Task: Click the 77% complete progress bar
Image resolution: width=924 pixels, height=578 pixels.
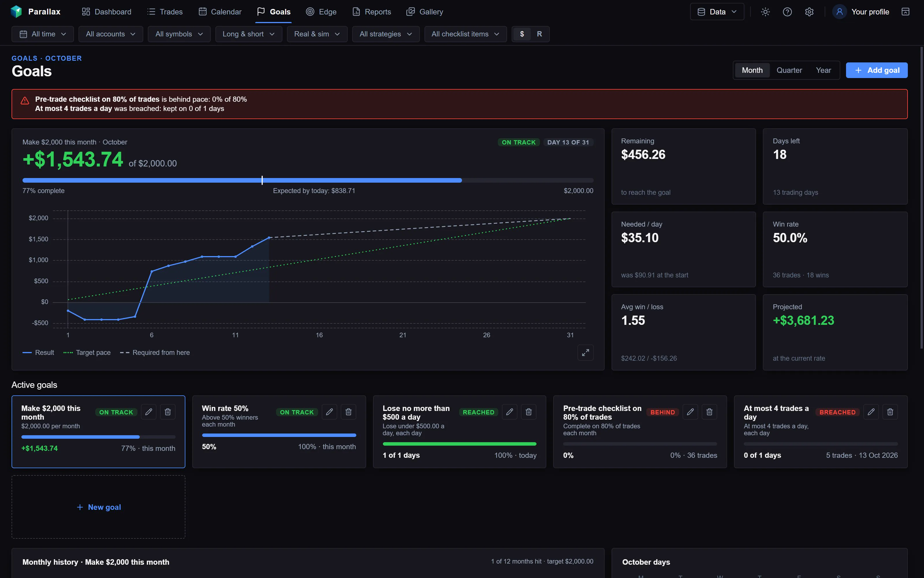Action: coord(308,180)
